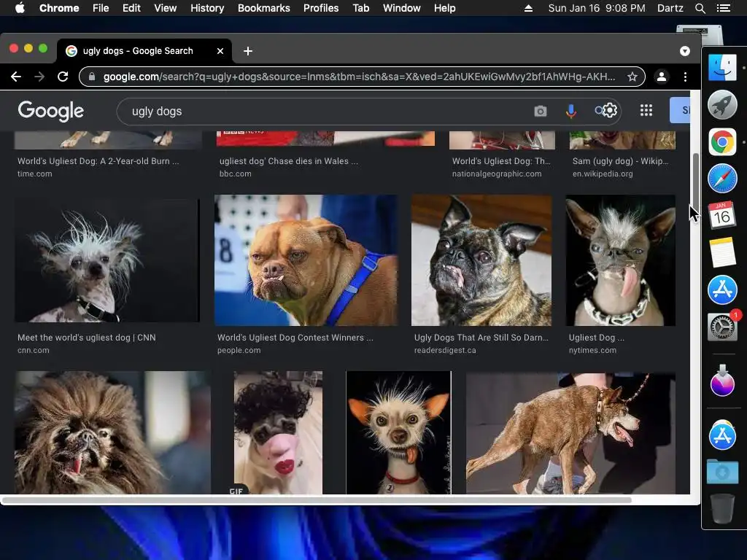
Task: Open Calendar from the Dock
Action: (722, 216)
